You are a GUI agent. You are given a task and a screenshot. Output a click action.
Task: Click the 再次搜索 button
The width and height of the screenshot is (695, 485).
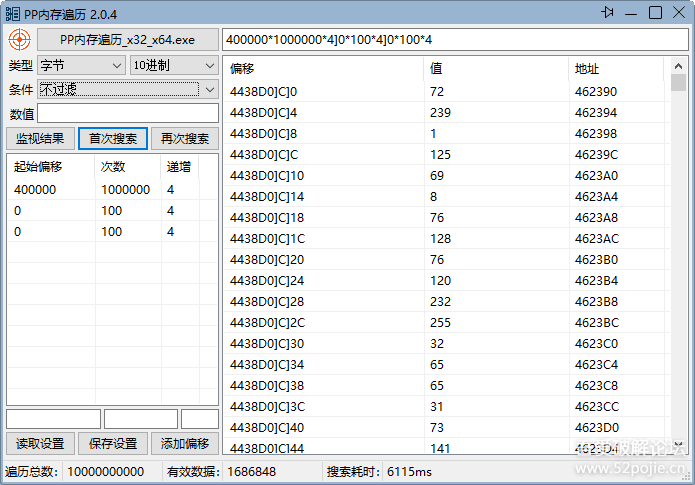tap(185, 139)
